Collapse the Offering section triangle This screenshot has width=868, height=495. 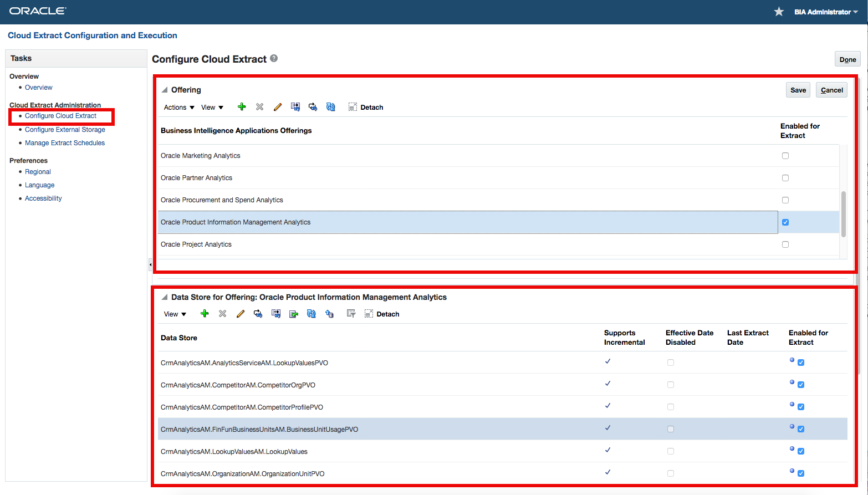click(165, 90)
